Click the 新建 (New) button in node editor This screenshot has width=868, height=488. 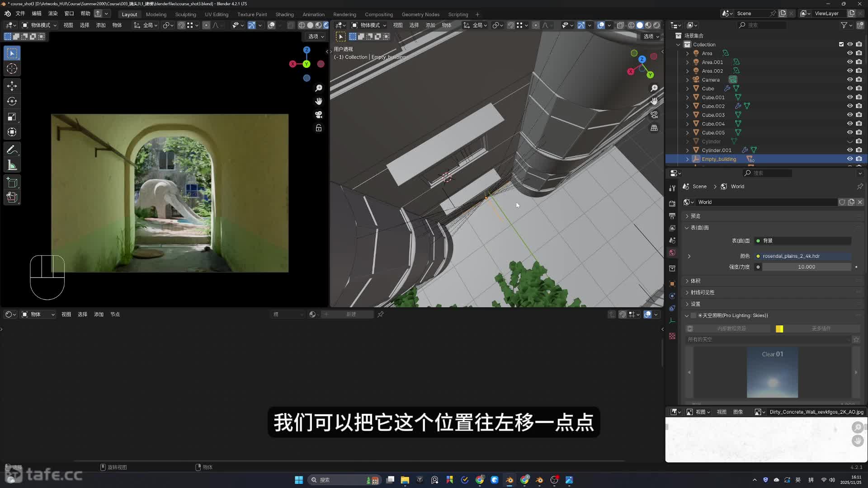click(351, 314)
